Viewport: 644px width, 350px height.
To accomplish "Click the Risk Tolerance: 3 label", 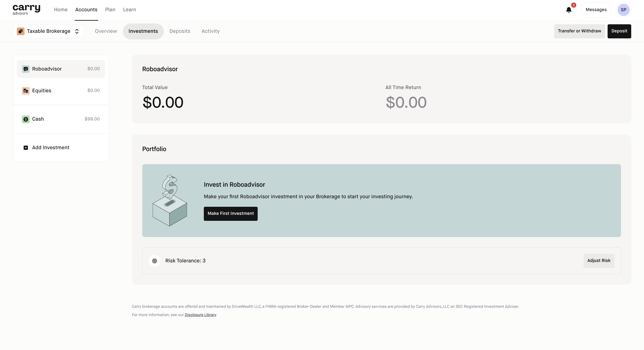I will coord(185,261).
